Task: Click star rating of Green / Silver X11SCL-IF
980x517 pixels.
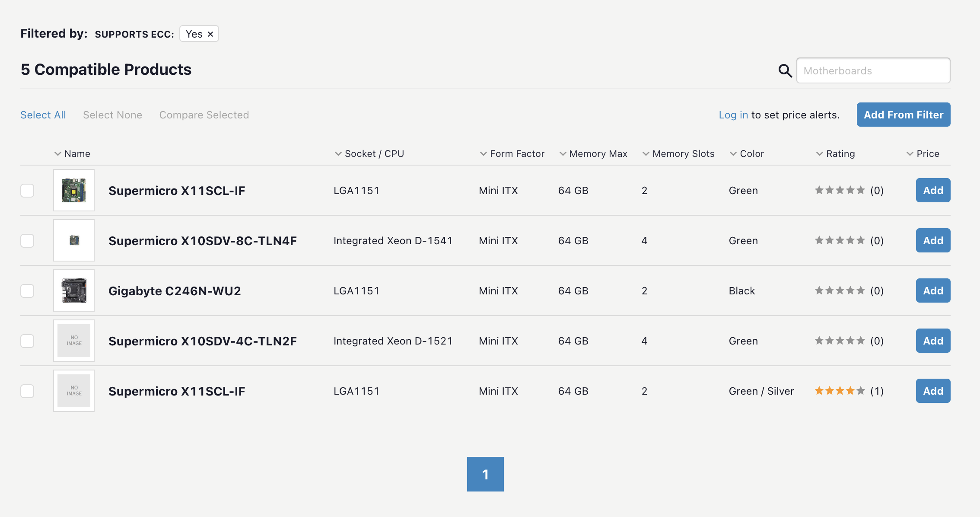Action: click(x=840, y=391)
